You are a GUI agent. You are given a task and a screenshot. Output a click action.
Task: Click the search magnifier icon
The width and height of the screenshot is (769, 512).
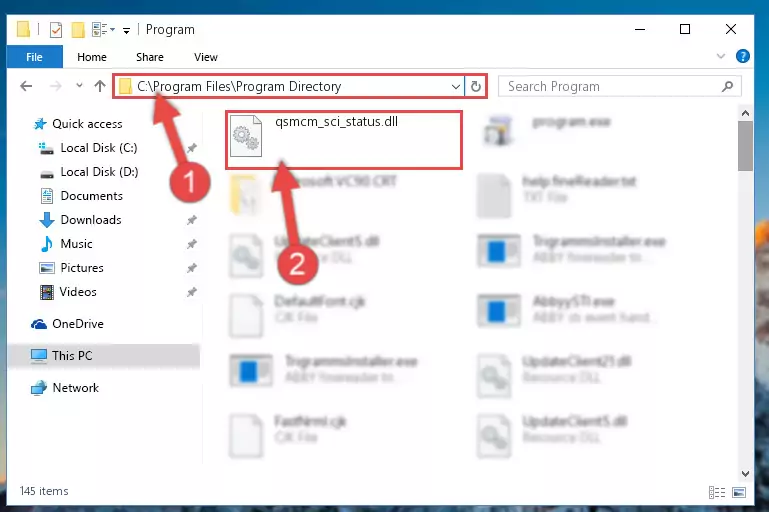coord(728,86)
